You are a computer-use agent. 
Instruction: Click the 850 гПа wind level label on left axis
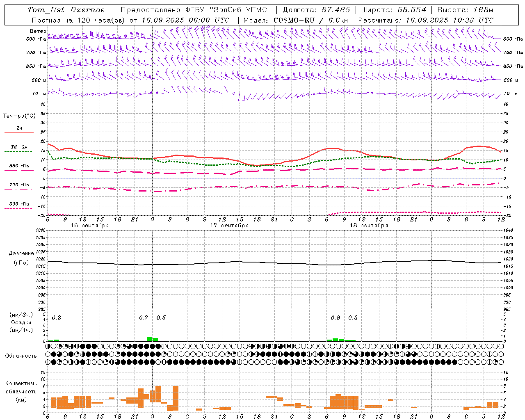[36, 66]
